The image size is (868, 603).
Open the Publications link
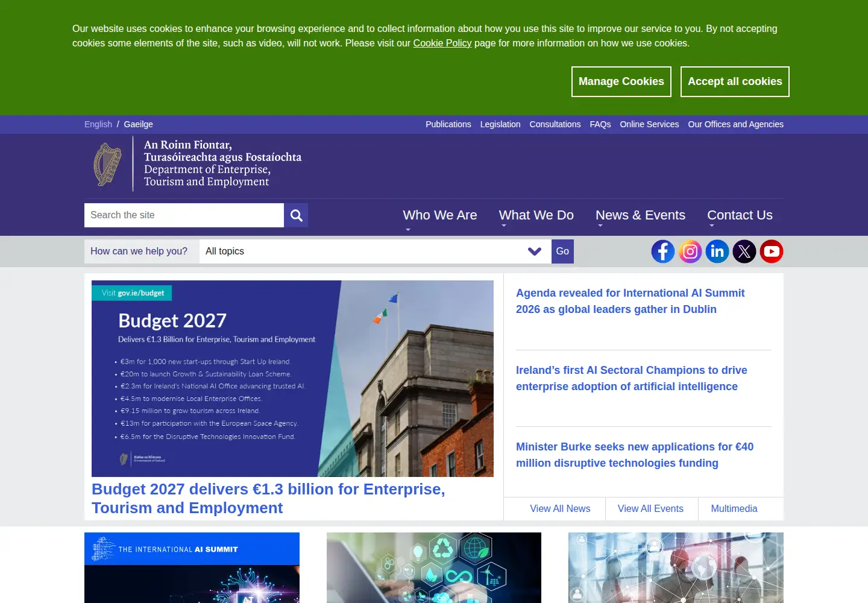[x=448, y=124]
